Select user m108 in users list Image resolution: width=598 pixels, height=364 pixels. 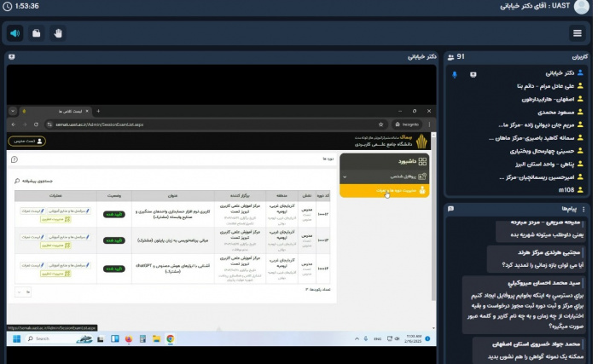pyautogui.click(x=566, y=188)
